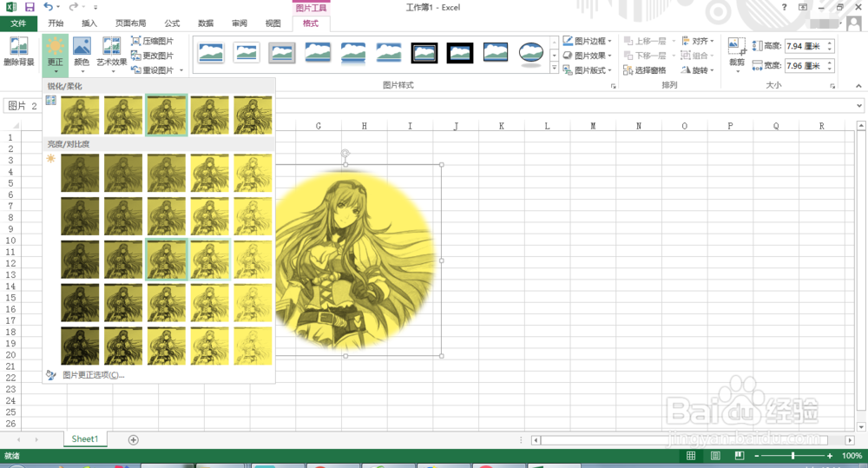Click Compress Pictures (压缩图片)
Image resolution: width=868 pixels, height=468 pixels.
pyautogui.click(x=152, y=41)
